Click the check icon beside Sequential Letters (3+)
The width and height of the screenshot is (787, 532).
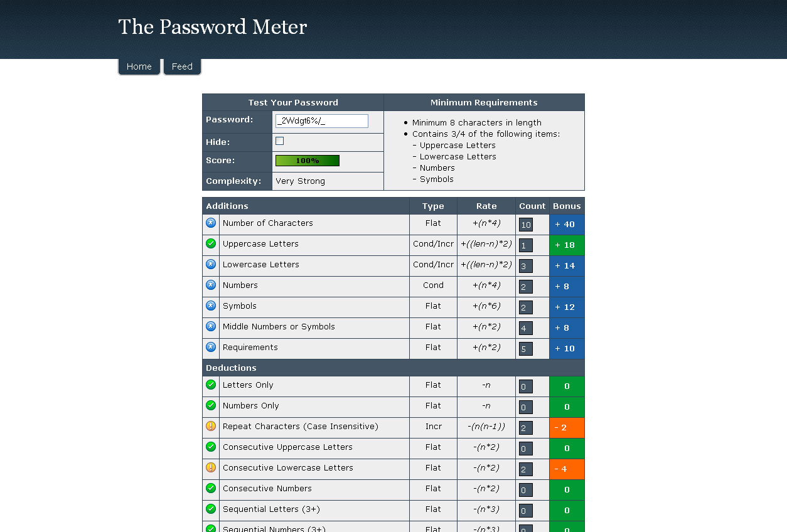pos(211,509)
